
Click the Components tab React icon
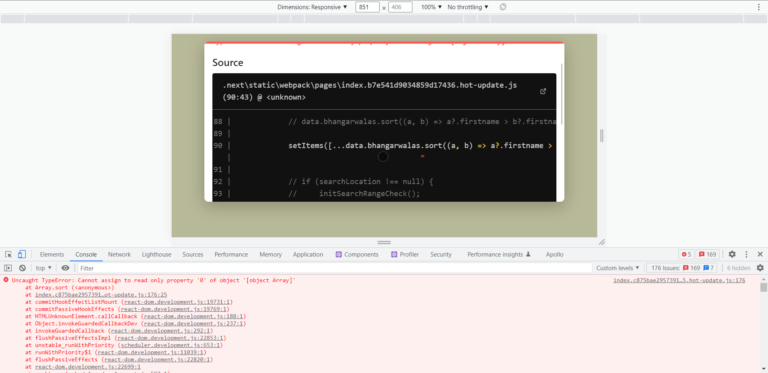(x=338, y=255)
